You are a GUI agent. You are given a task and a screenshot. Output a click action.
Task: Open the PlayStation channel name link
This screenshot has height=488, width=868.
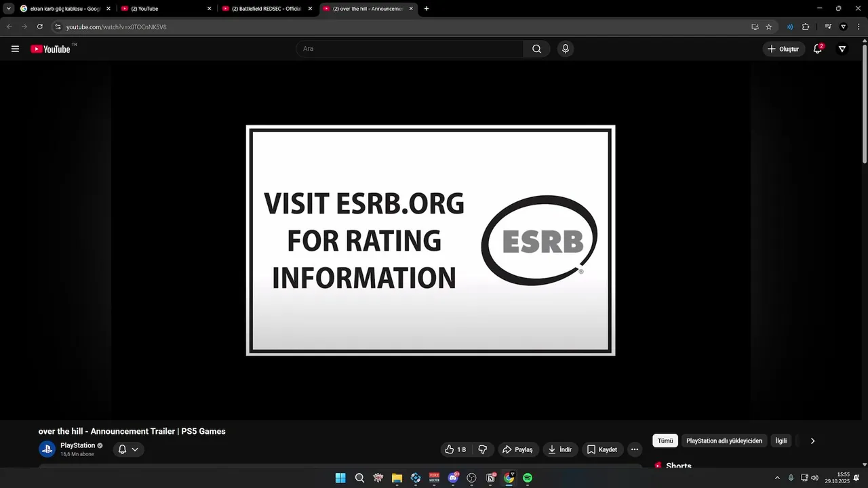(x=77, y=445)
